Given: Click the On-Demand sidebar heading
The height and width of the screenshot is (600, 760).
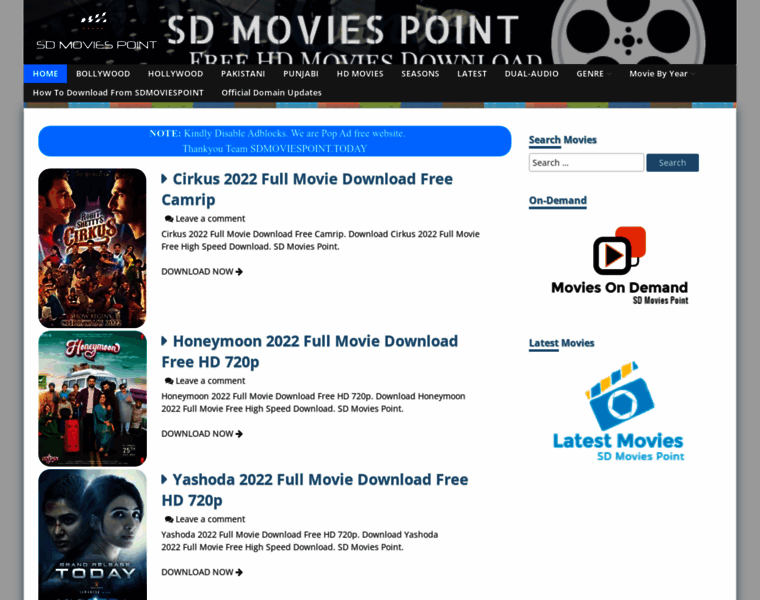Looking at the screenshot, I should (558, 201).
